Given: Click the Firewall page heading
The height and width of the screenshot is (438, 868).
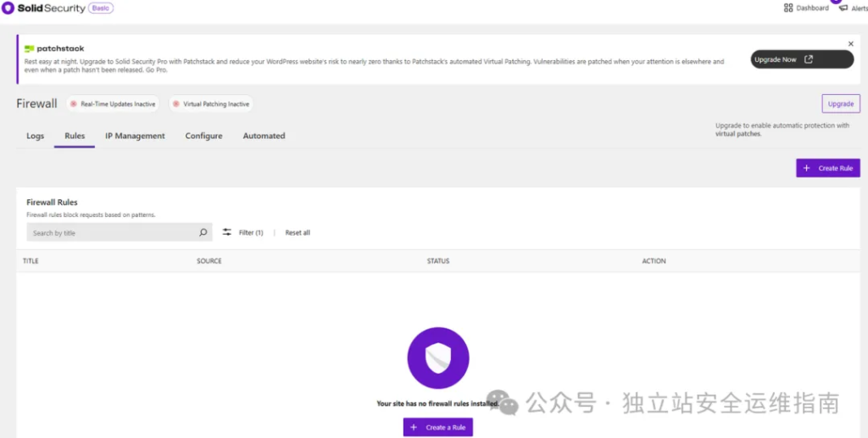Looking at the screenshot, I should pyautogui.click(x=36, y=104).
